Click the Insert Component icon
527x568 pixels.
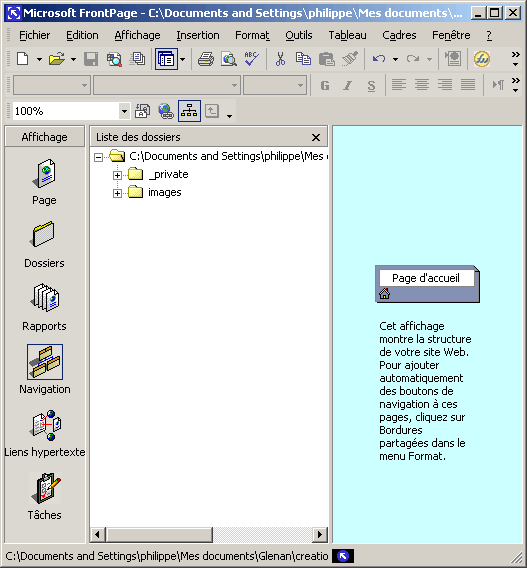tap(453, 59)
